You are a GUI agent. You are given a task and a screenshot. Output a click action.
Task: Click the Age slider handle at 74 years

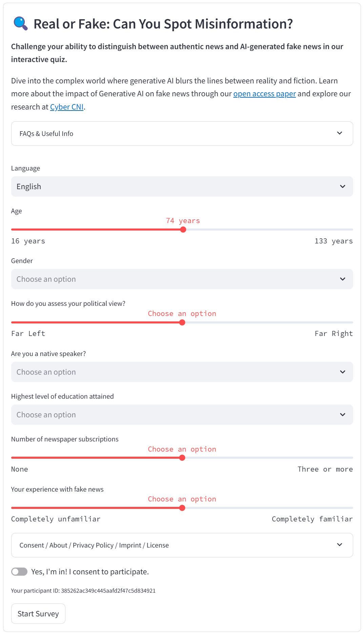point(183,230)
